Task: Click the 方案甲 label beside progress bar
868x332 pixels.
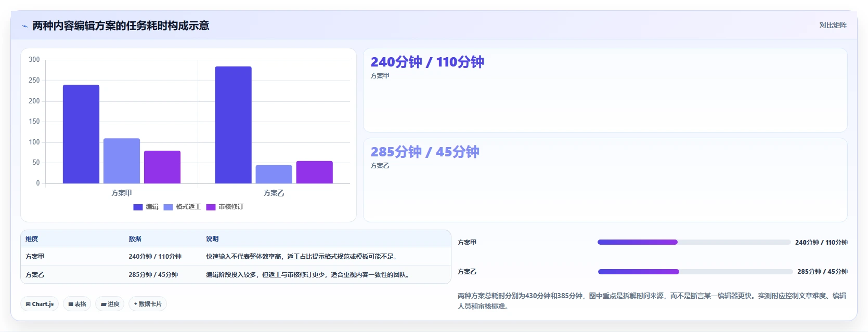Action: coord(467,243)
